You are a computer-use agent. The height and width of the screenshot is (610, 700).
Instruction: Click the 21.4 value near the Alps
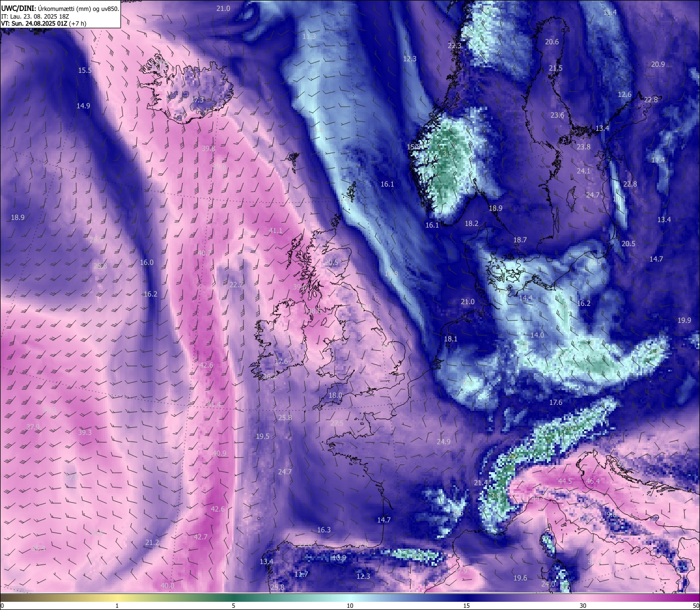pyautogui.click(x=481, y=483)
